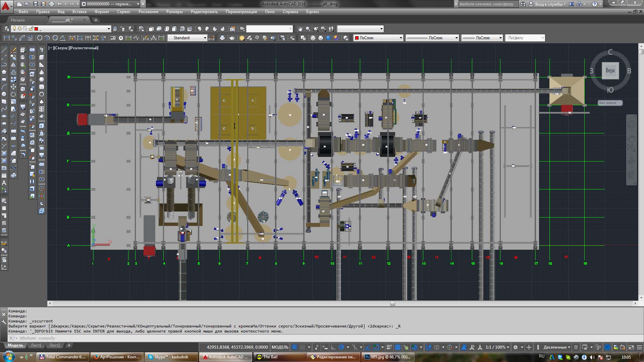This screenshot has width=644, height=362.
Task: Open the Рисование menu
Action: (148, 12)
